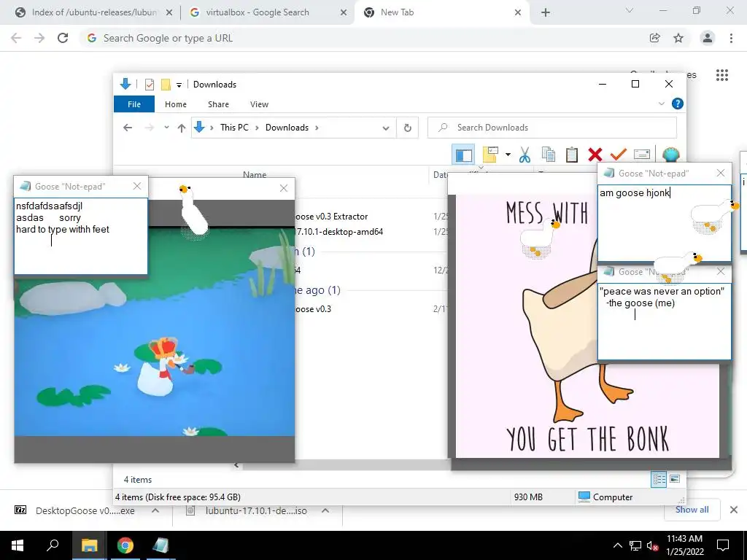The image size is (747, 560).
Task: Click the Name column header
Action: coord(255,175)
